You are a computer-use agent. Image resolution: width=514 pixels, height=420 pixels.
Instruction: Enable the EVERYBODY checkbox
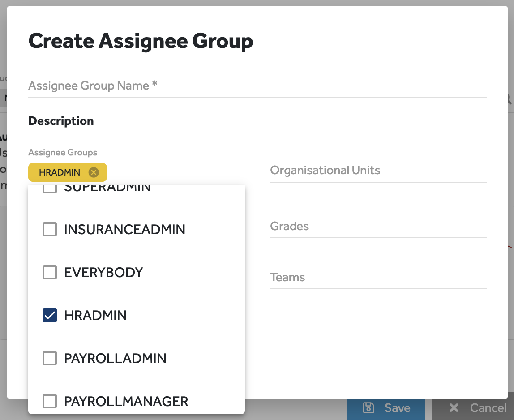tap(50, 272)
